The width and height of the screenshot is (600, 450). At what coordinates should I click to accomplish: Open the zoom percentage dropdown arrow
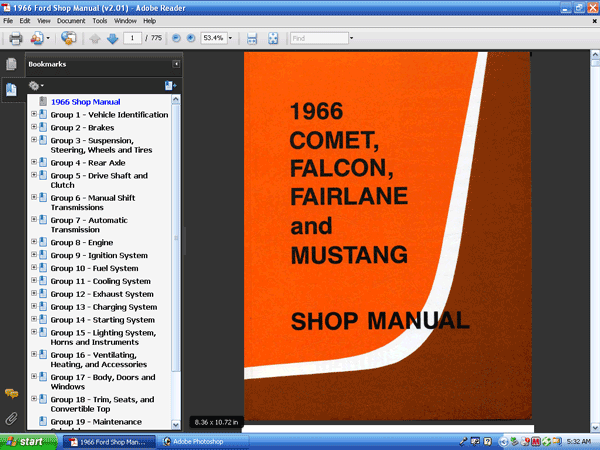click(230, 38)
